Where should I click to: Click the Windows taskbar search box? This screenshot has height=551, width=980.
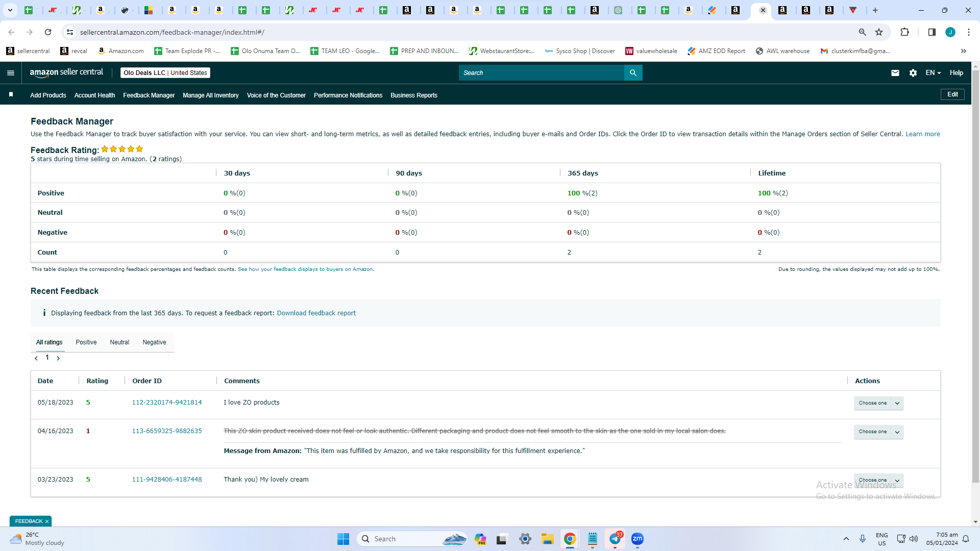point(412,539)
